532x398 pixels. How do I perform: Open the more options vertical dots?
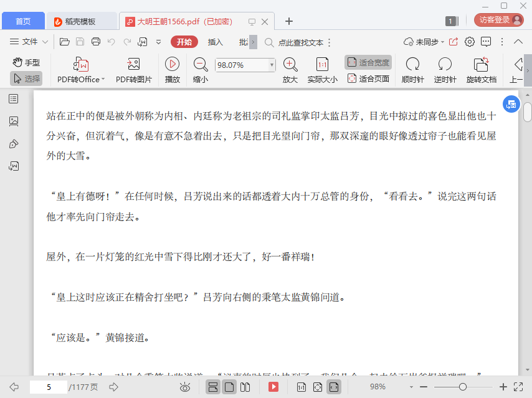(x=502, y=42)
